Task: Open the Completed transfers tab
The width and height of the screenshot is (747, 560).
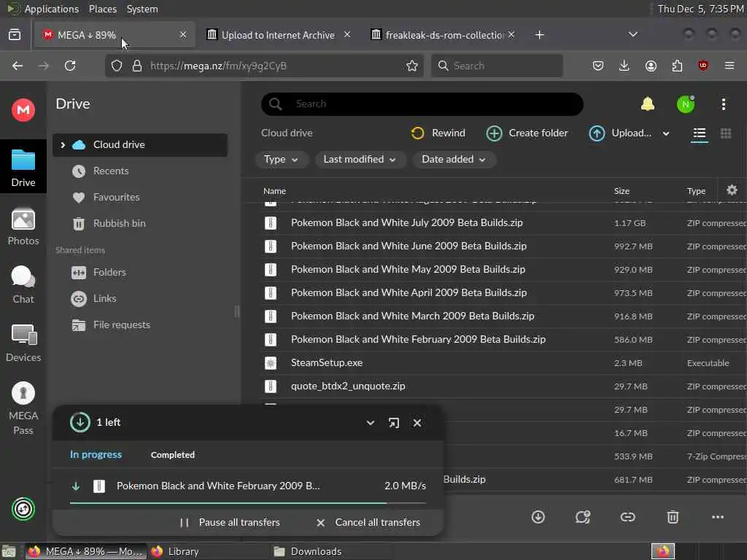Action: click(x=172, y=455)
